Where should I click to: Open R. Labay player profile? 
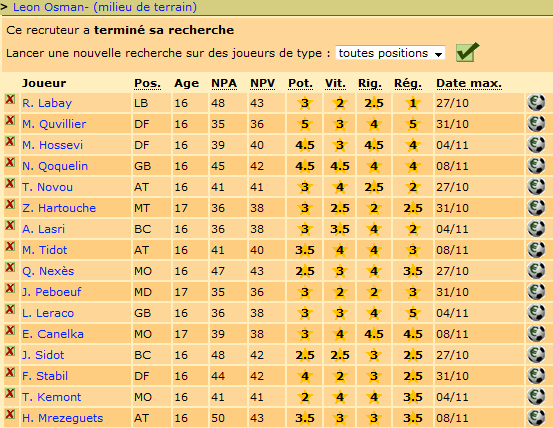[x=47, y=103]
